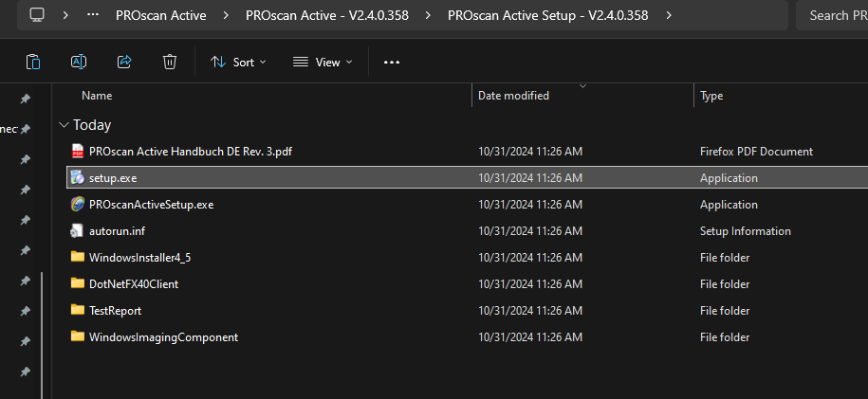Click the autorun.inf gear file icon
This screenshot has width=868, height=399.
pos(77,230)
